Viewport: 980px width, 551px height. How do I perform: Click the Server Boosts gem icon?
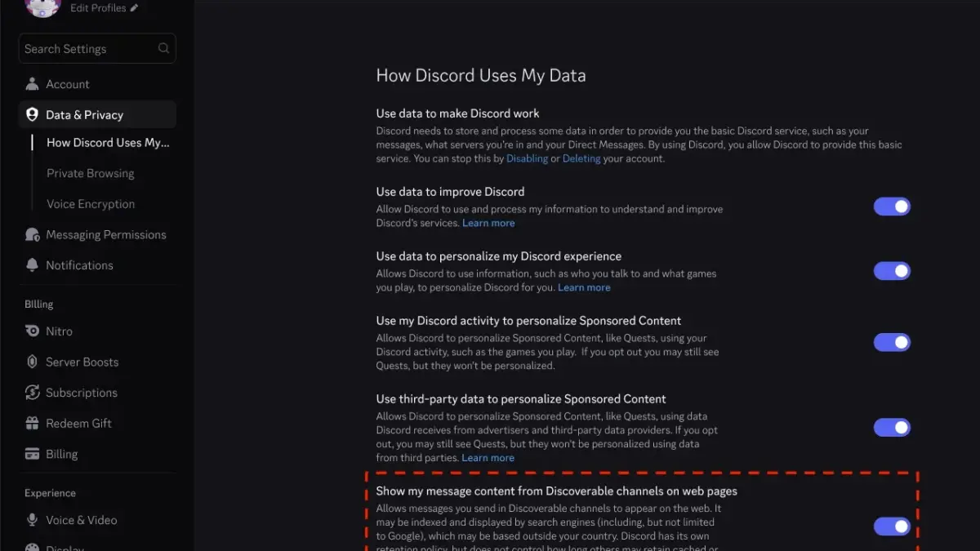(x=32, y=362)
